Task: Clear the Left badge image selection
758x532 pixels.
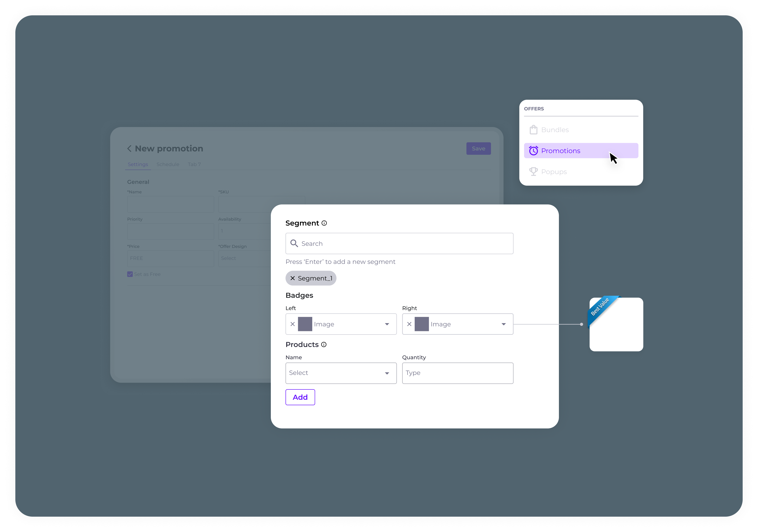Action: pos(292,324)
